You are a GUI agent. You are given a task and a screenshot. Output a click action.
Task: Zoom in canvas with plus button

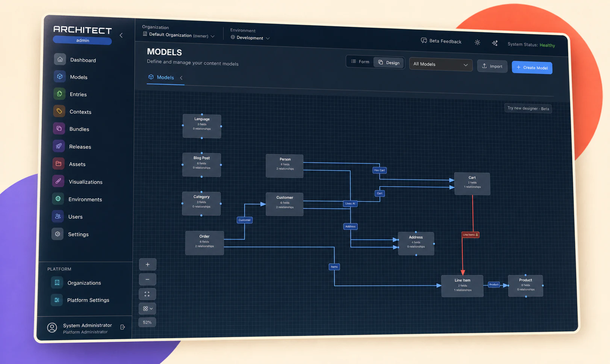148,264
